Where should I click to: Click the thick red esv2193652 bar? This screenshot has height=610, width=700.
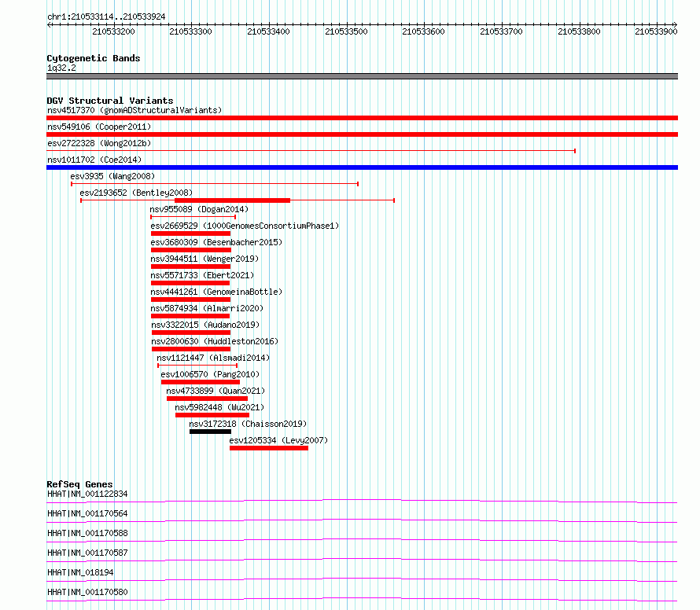tap(232, 200)
